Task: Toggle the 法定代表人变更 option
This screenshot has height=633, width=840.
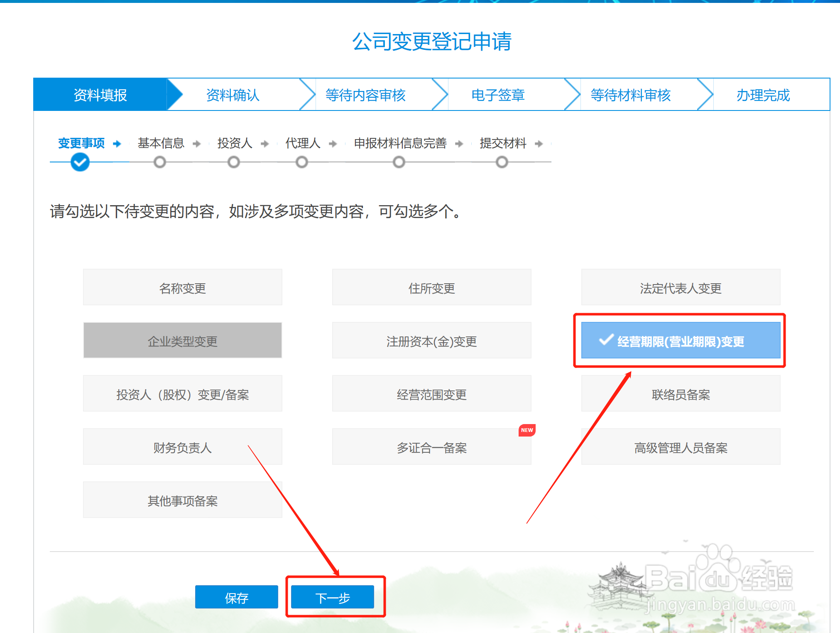Action: [x=681, y=288]
